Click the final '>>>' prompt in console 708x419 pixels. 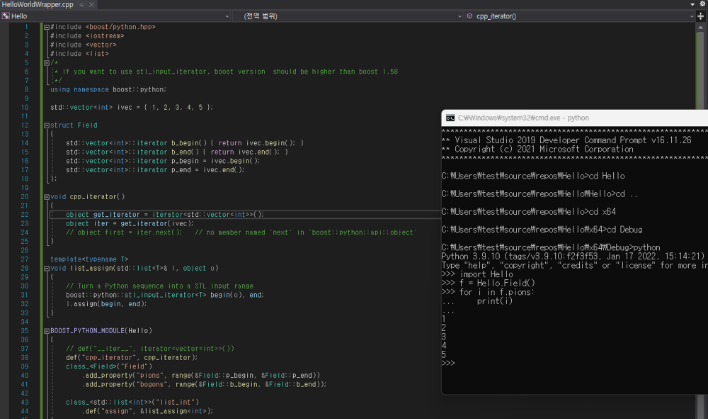tap(448, 363)
